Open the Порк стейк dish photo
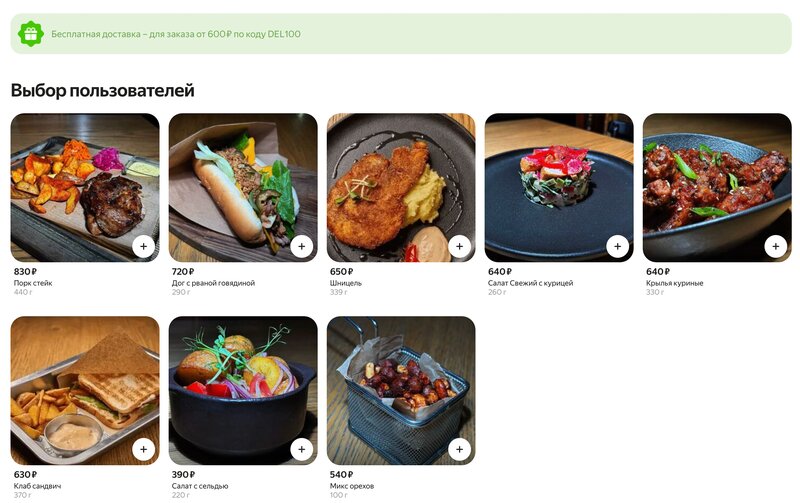The width and height of the screenshot is (800, 503). tap(85, 187)
